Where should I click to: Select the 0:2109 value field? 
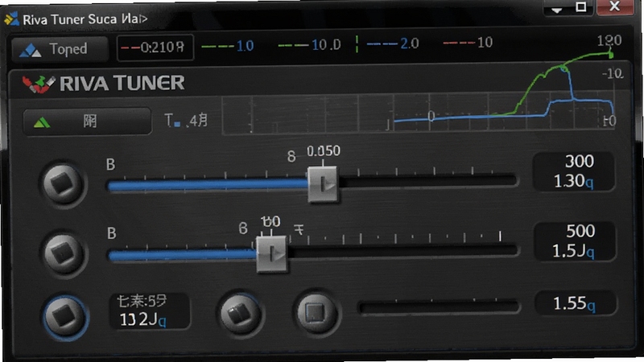click(x=155, y=47)
